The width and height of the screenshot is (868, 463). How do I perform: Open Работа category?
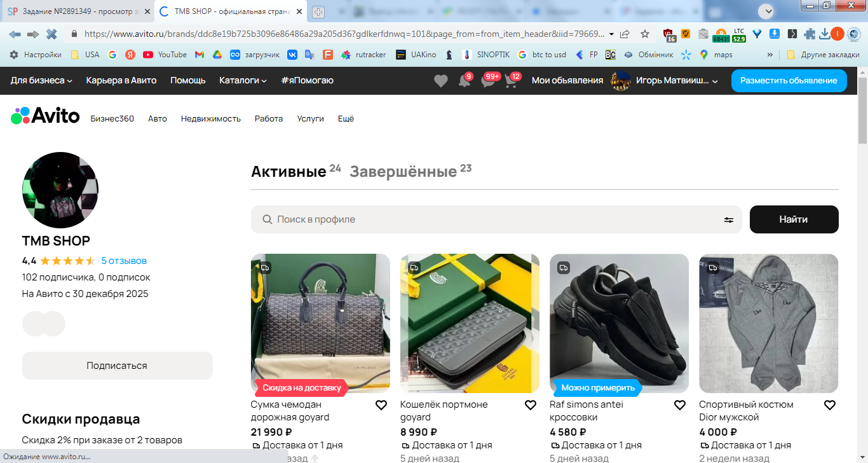269,118
